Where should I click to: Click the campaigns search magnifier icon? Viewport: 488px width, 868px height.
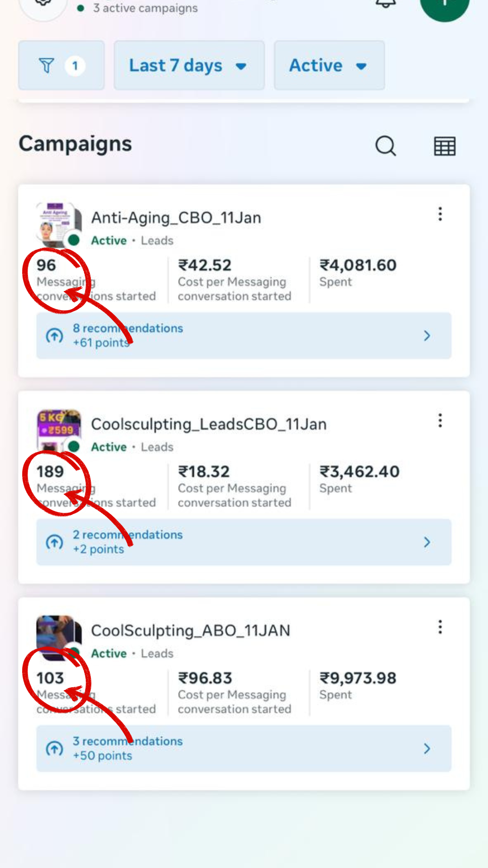pos(385,146)
